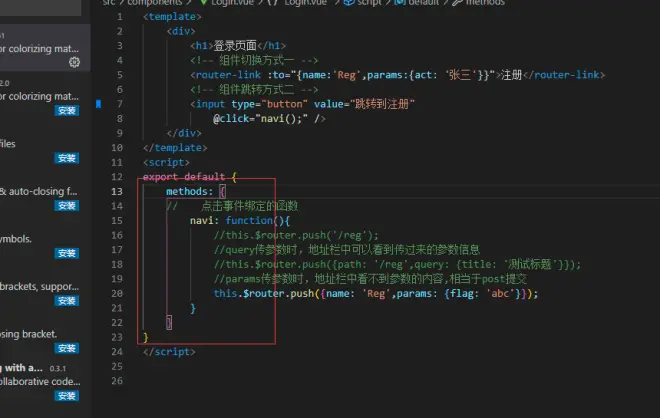Install the second 'or colorizing mat...' extension
This screenshot has height=418, width=660.
(67, 111)
